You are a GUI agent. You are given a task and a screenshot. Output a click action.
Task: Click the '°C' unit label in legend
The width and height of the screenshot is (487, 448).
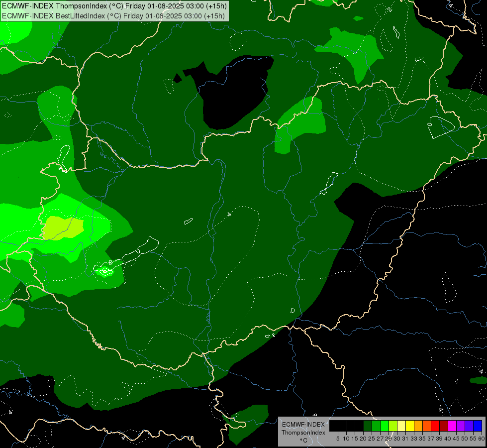click(304, 440)
